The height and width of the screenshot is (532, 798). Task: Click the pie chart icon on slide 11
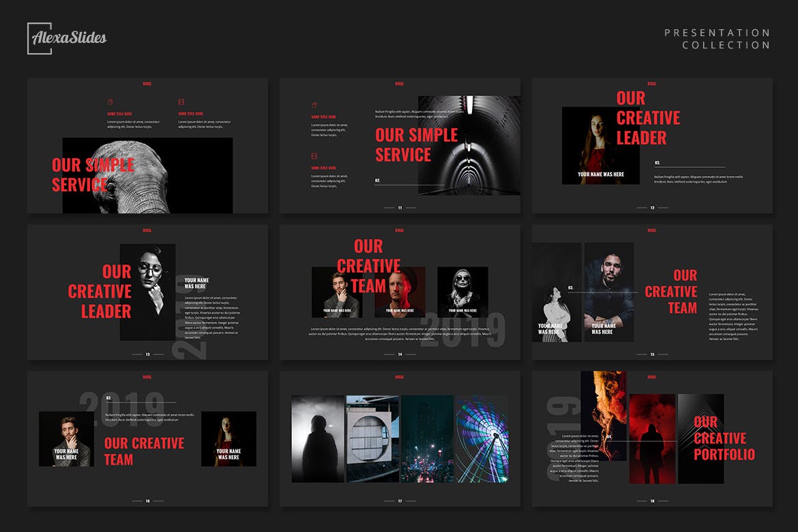[x=314, y=105]
